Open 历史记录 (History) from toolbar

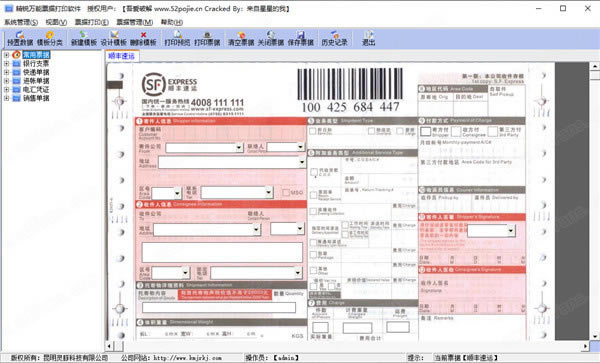[x=334, y=39]
